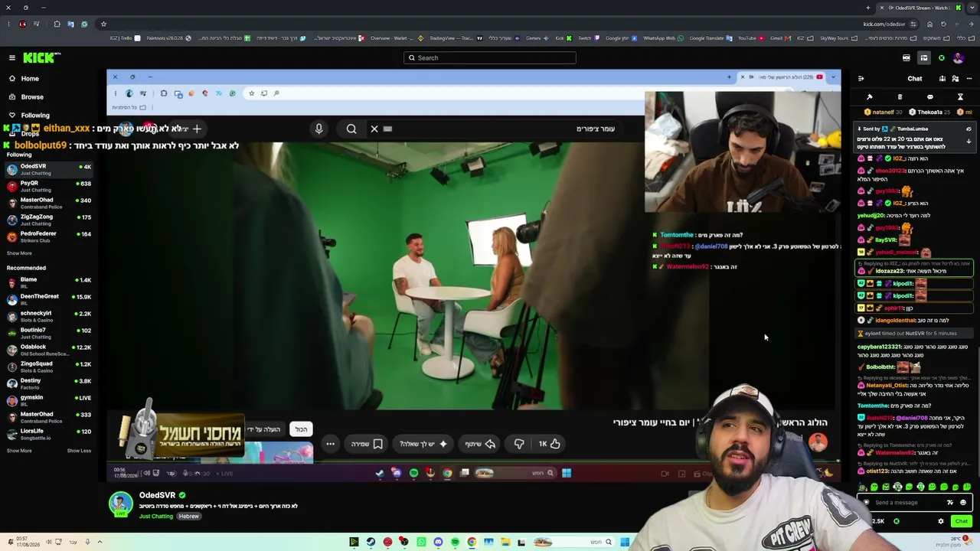
Task: Click the save bookmark button in the video
Action: point(367,444)
